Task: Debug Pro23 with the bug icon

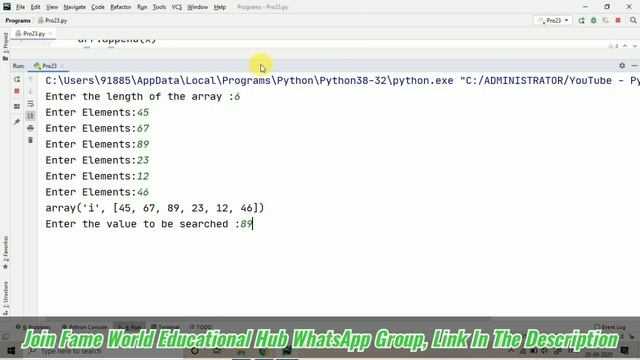Action: (593, 20)
